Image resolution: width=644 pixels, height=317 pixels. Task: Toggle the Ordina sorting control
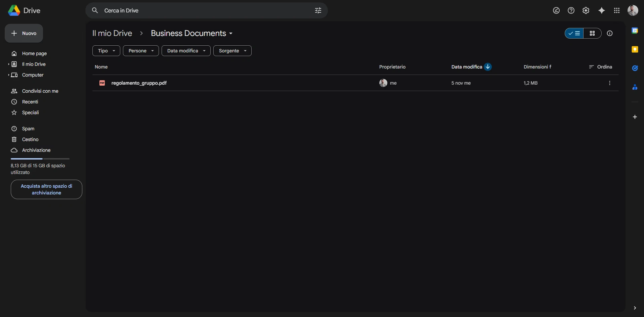pyautogui.click(x=601, y=67)
